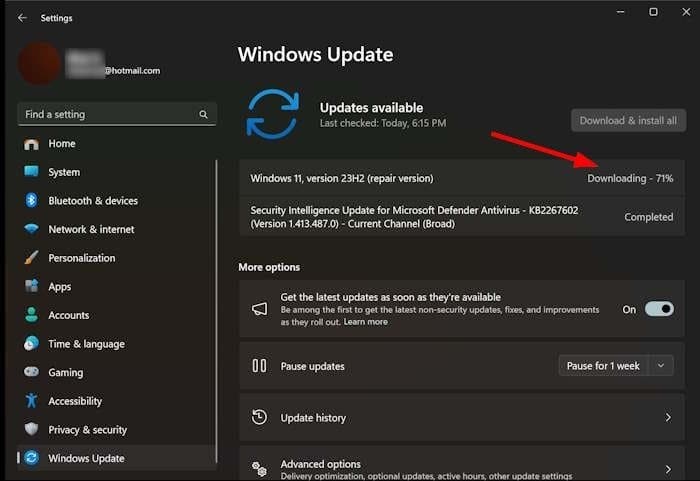Click the Wi-Fi network icon
This screenshot has height=481, width=700.
tap(31, 229)
